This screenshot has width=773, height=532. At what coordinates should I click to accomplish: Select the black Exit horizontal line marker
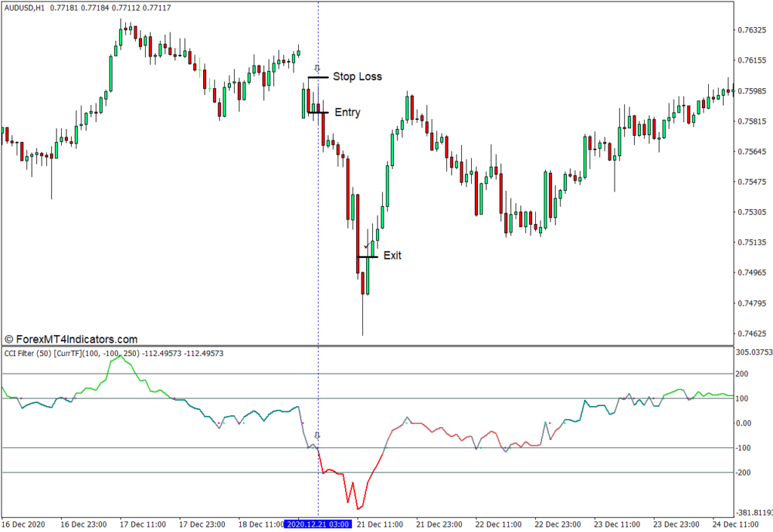coord(367,257)
